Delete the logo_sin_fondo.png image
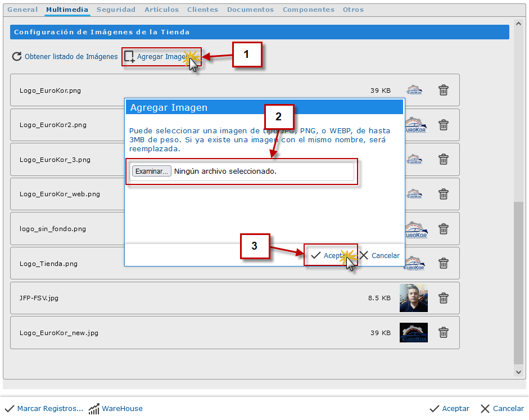Viewport: 529px width, 420px height. point(444,229)
